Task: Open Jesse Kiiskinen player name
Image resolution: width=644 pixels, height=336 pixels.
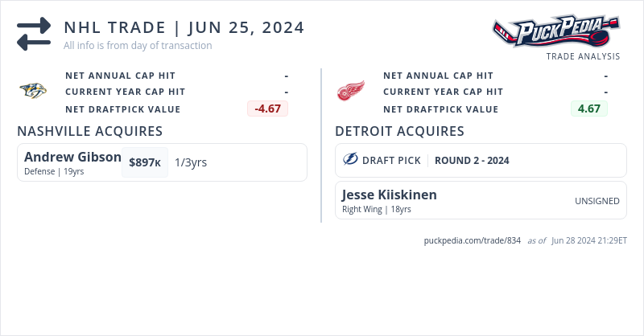Action: point(389,195)
